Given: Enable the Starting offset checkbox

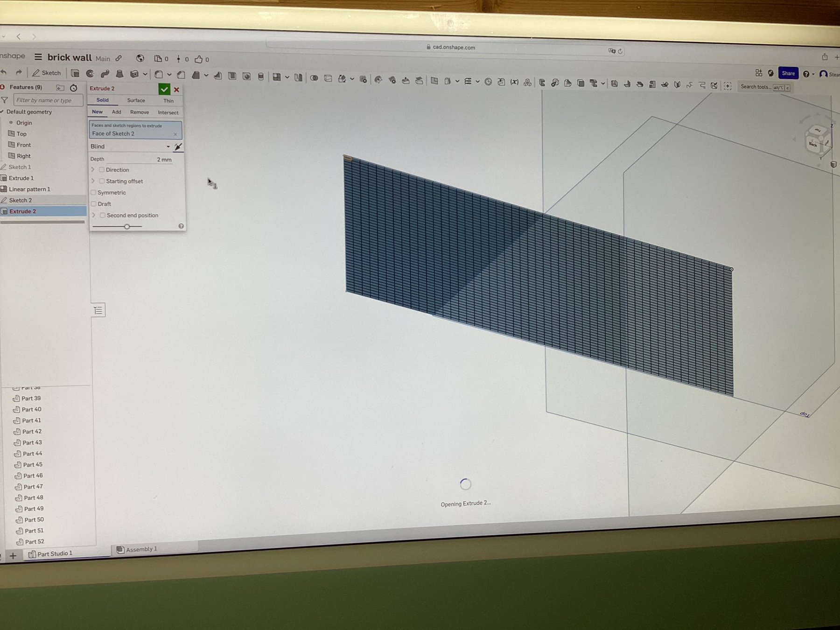Looking at the screenshot, I should pos(102,181).
